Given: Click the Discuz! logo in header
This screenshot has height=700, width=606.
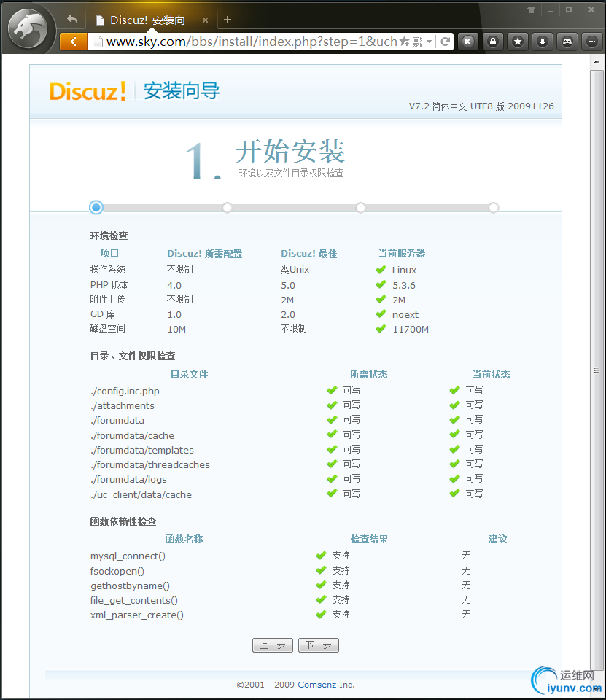Looking at the screenshot, I should pyautogui.click(x=88, y=91).
